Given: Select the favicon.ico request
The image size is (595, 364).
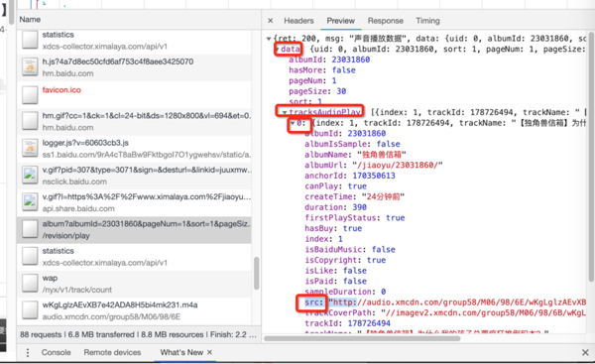Looking at the screenshot, I should click(134, 94).
